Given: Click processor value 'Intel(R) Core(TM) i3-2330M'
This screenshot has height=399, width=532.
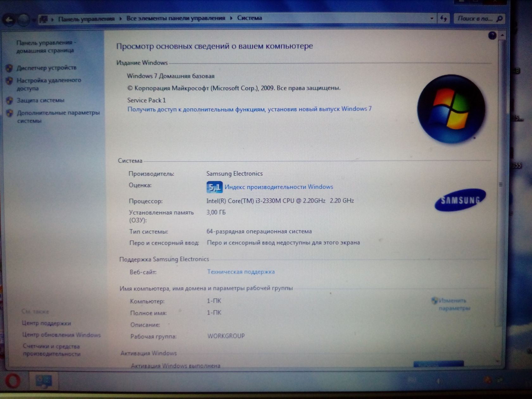Looking at the screenshot, I should click(280, 201).
